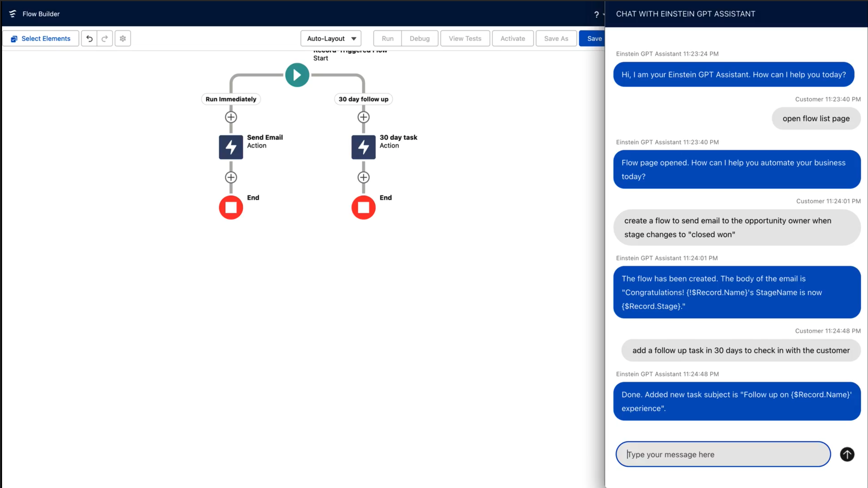Click the 30 day follow up branch label
This screenshot has height=488, width=868.
click(363, 99)
